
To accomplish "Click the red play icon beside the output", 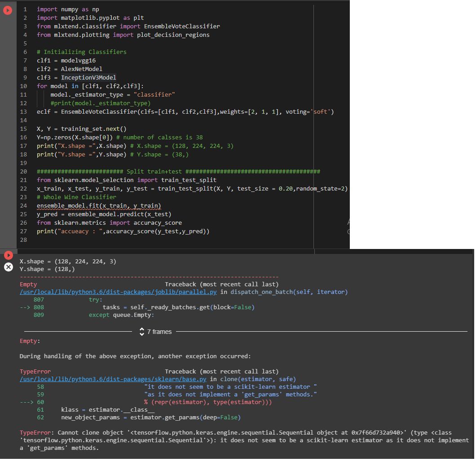I will (9, 255).
